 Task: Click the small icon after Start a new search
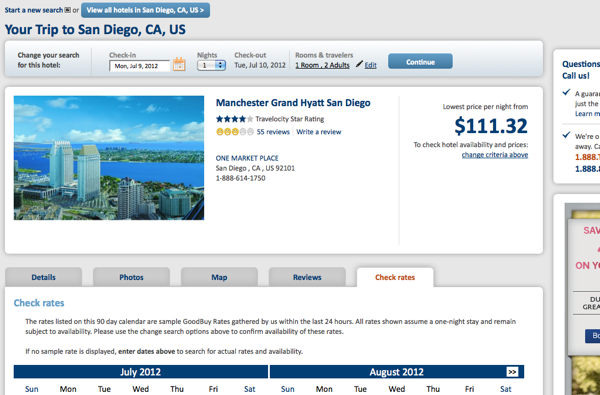pos(68,10)
